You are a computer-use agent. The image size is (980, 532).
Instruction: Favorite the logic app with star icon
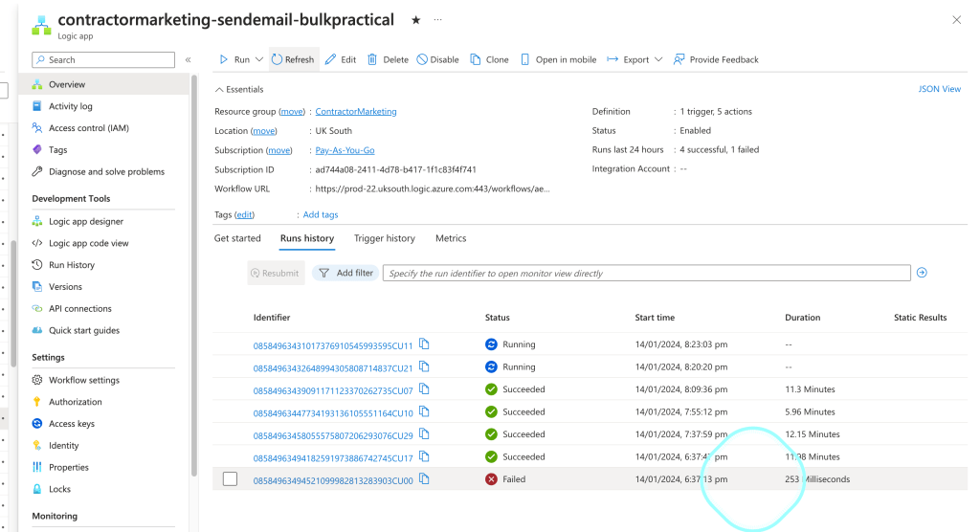[415, 20]
